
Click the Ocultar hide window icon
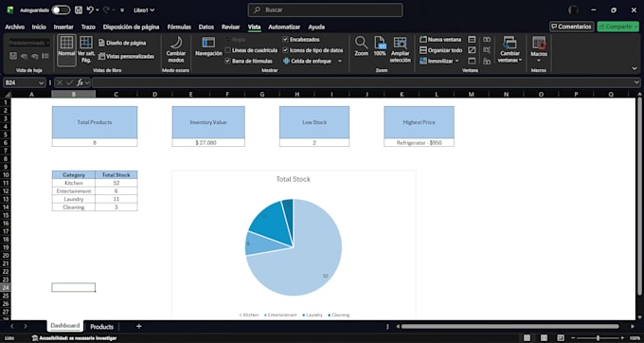(x=472, y=50)
